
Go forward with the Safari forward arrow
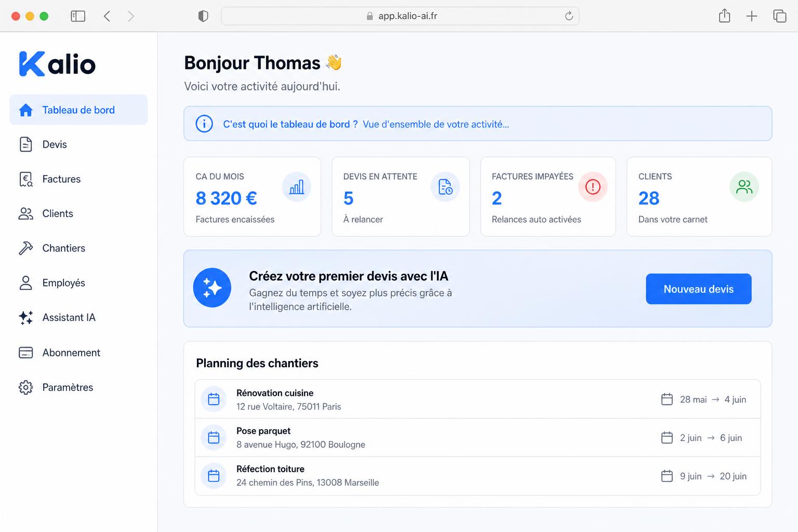click(131, 16)
